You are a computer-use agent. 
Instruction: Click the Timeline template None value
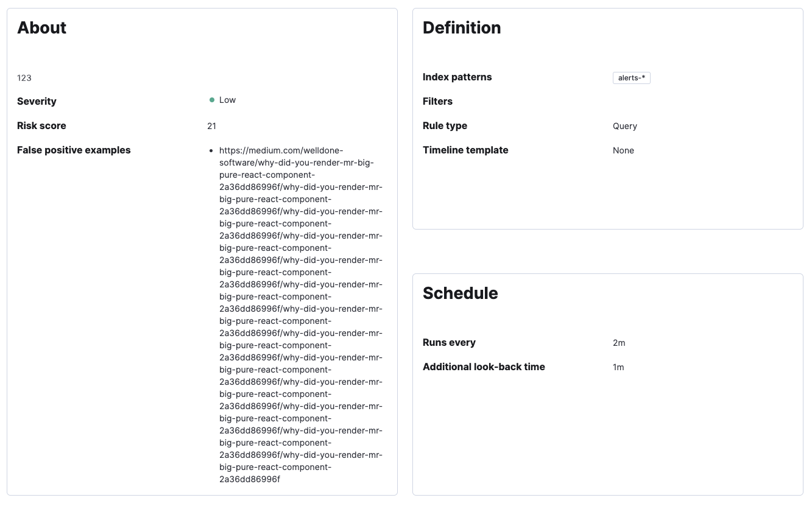pos(623,150)
